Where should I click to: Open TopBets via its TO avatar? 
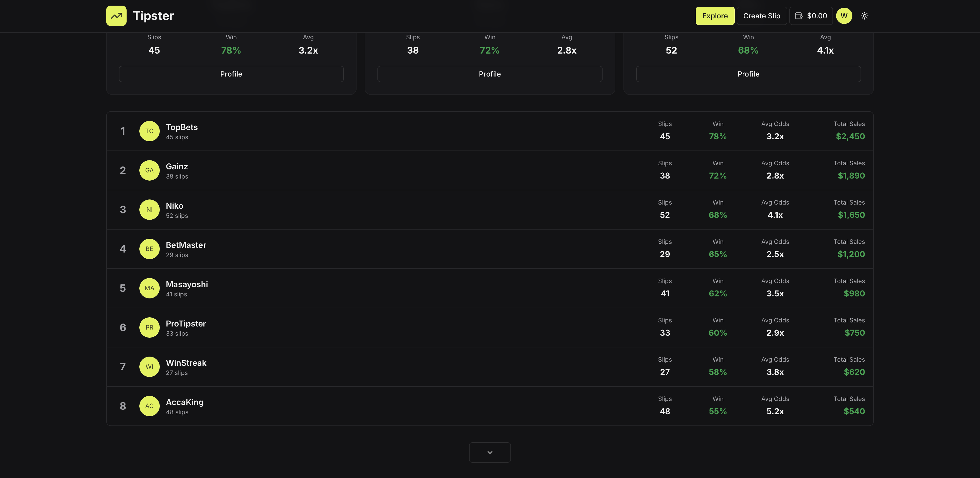[x=150, y=131]
